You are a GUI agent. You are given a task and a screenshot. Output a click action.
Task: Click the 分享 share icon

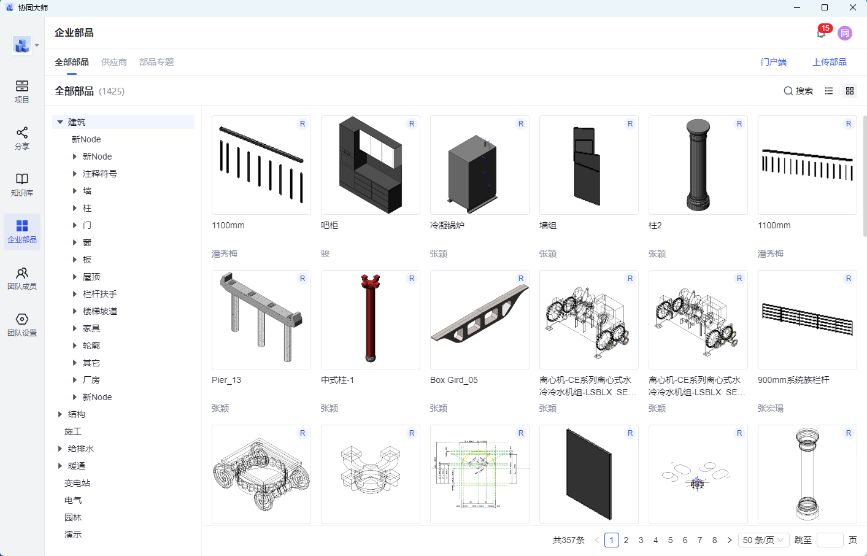coord(22,137)
